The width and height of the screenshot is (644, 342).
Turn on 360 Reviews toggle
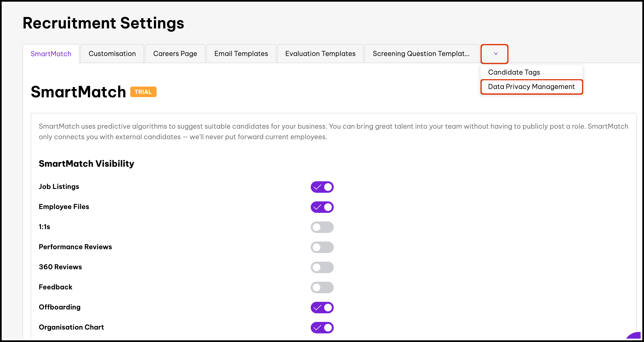click(322, 267)
